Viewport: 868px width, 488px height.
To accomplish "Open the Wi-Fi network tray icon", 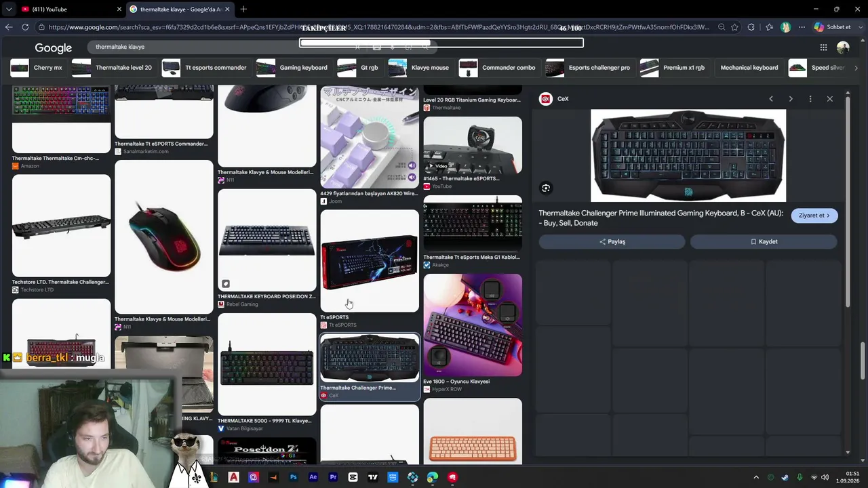I will [814, 477].
